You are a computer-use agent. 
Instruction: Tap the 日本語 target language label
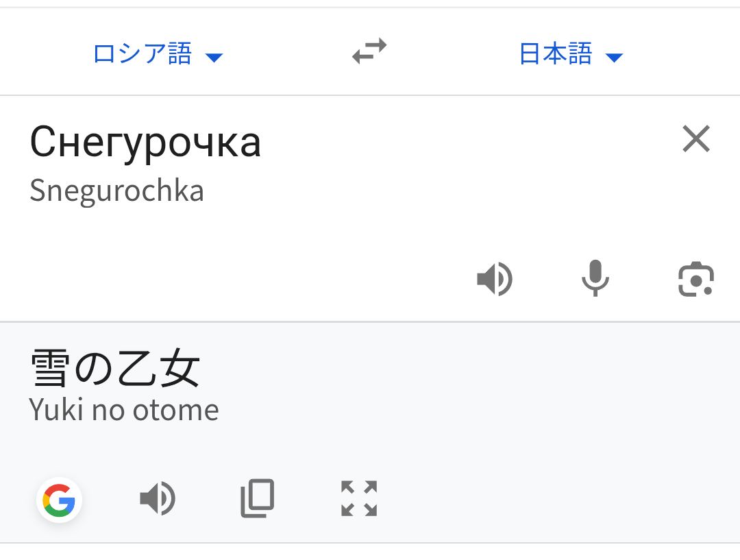[555, 53]
